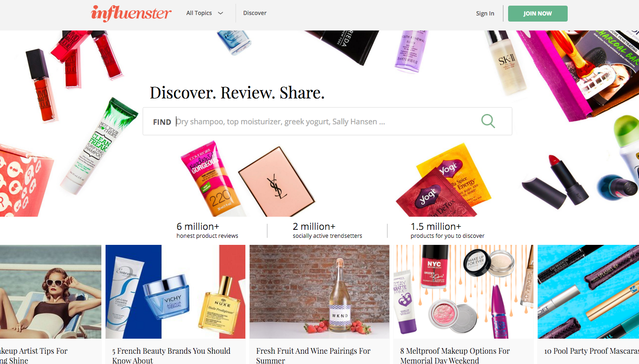Open '8 Meltproof Makeup Options' title link
Image resolution: width=639 pixels, height=364 pixels.
[455, 356]
